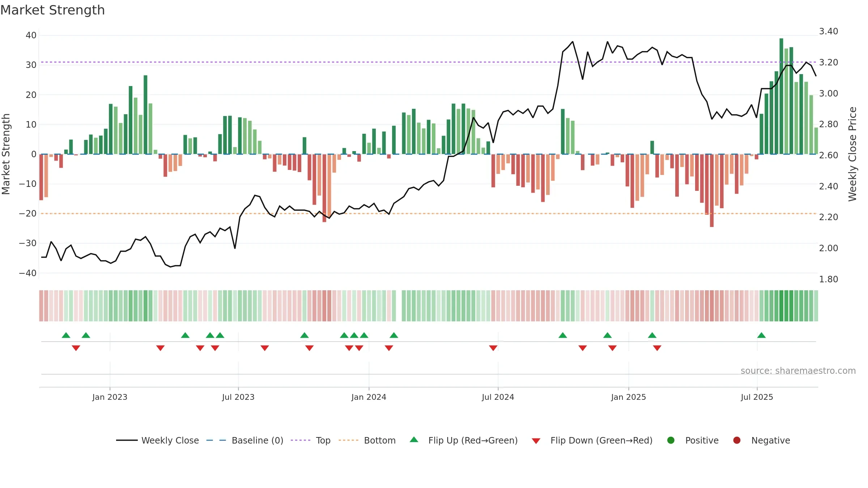Click the 2.20 price tick on the right axis
The image size is (868, 488).
(829, 217)
